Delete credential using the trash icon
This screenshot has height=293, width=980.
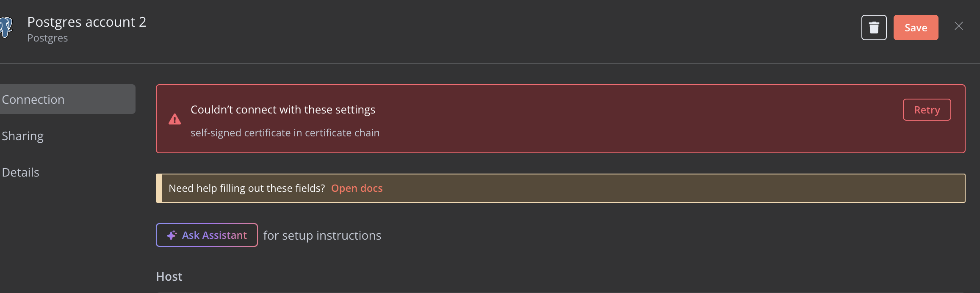tap(874, 28)
